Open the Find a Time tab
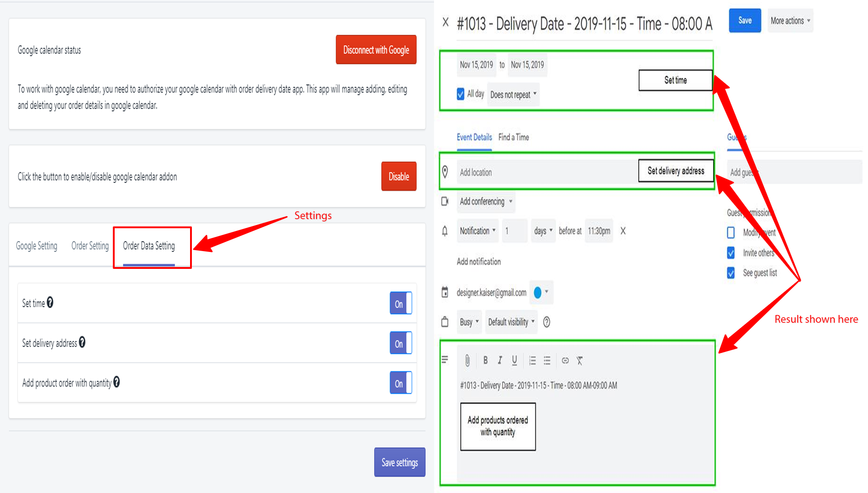 [x=513, y=137]
